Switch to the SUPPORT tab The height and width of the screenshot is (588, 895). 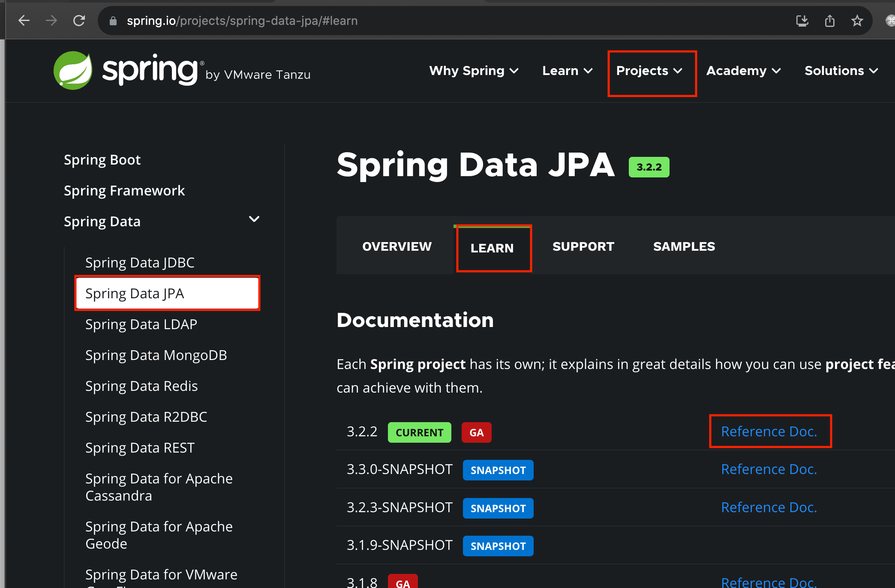pyautogui.click(x=583, y=246)
